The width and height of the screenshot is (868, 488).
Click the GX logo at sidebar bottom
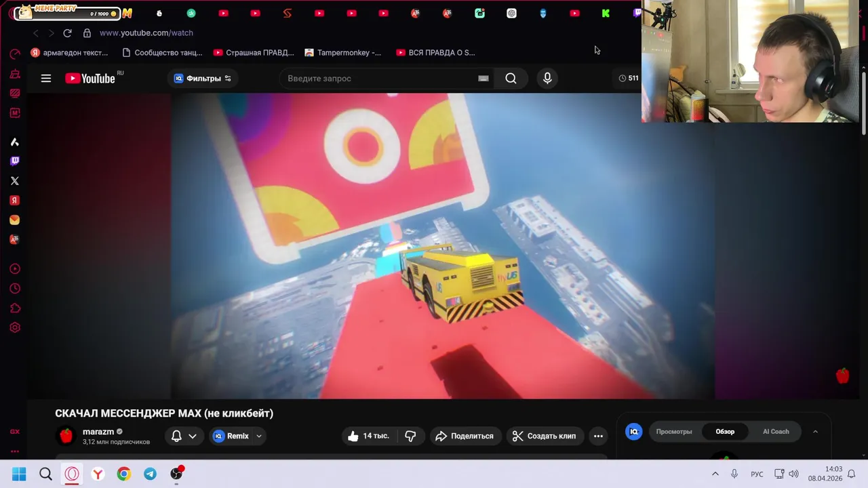(15, 432)
